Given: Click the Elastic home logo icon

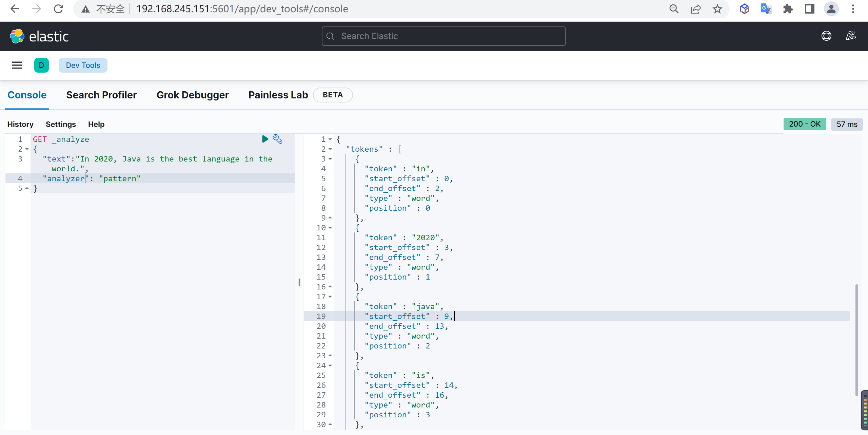Looking at the screenshot, I should click(x=17, y=36).
